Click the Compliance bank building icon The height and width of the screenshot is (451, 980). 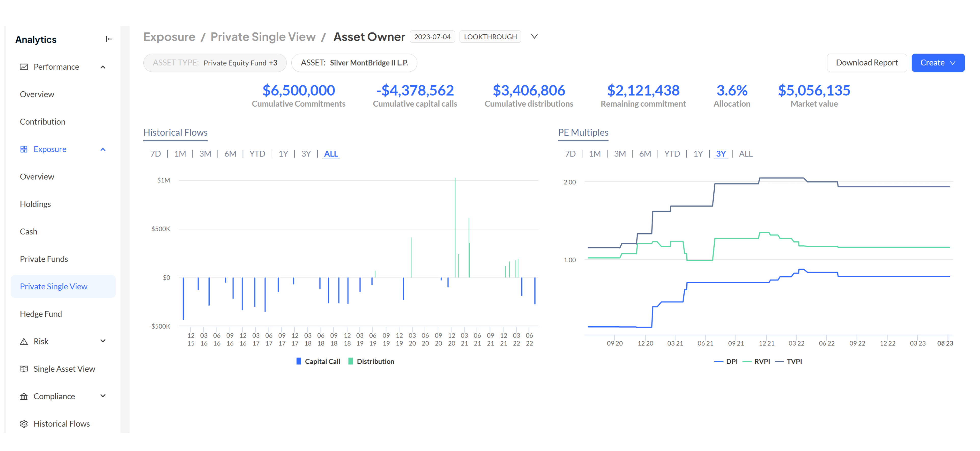click(x=24, y=396)
